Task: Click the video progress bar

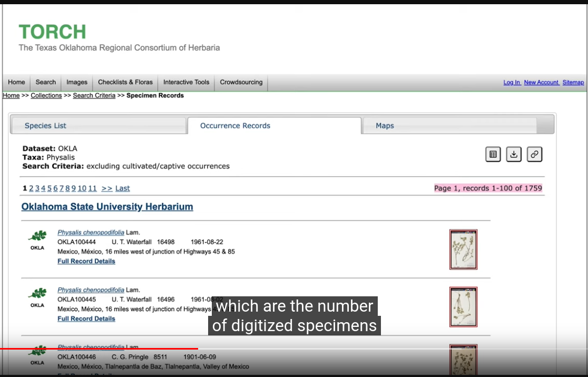Action: pyautogui.click(x=294, y=349)
